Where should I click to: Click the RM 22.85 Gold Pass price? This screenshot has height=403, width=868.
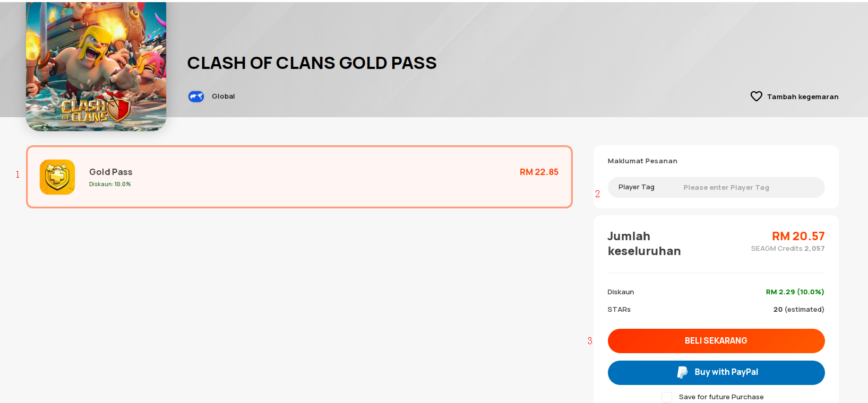click(x=539, y=172)
